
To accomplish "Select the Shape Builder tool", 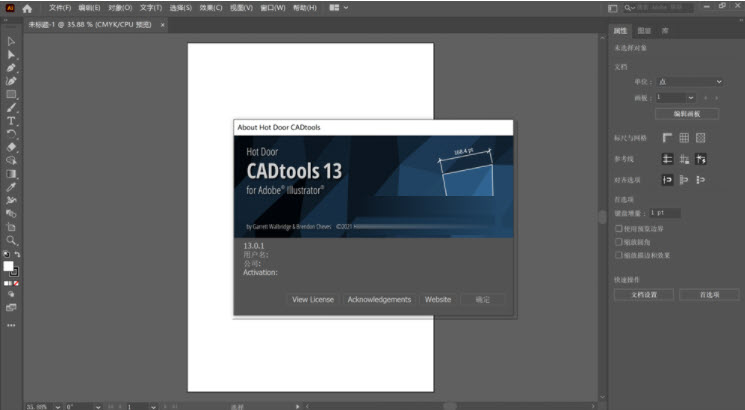I will point(11,161).
